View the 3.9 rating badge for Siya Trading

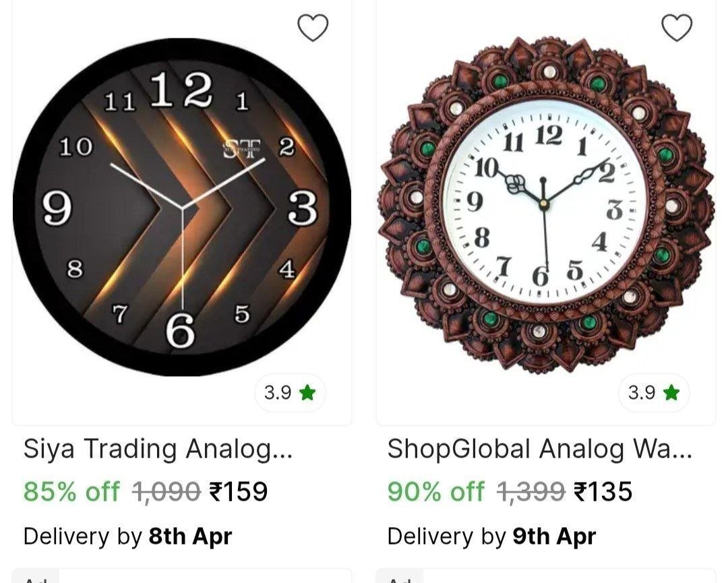(x=290, y=393)
